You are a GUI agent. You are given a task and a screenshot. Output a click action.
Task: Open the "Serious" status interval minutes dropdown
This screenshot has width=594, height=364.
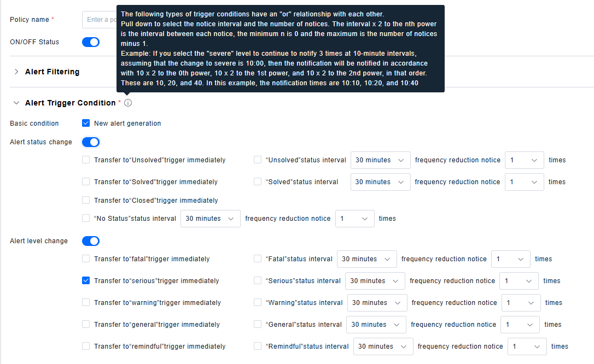(x=375, y=281)
